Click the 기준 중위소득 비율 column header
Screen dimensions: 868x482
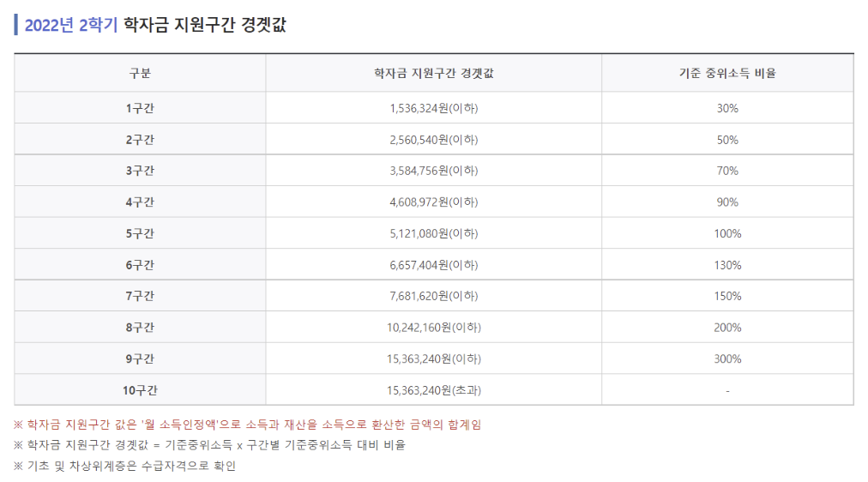[727, 73]
